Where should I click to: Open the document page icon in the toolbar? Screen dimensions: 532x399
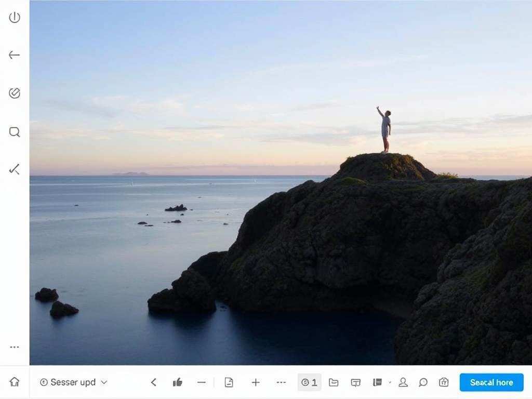pyautogui.click(x=229, y=382)
